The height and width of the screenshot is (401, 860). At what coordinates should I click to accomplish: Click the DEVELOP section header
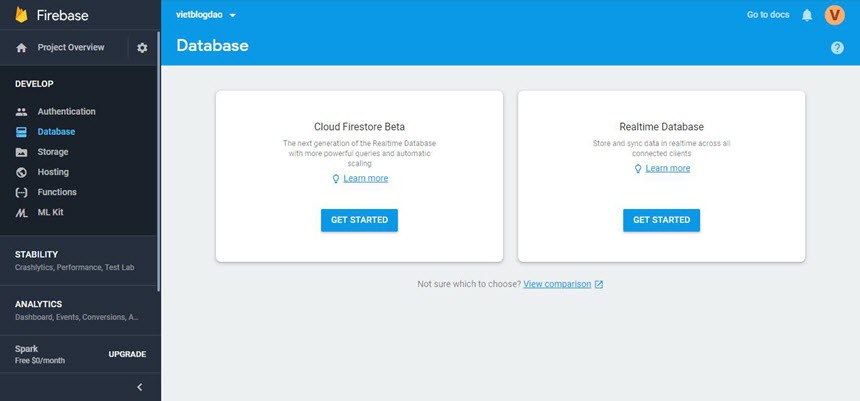(x=34, y=84)
